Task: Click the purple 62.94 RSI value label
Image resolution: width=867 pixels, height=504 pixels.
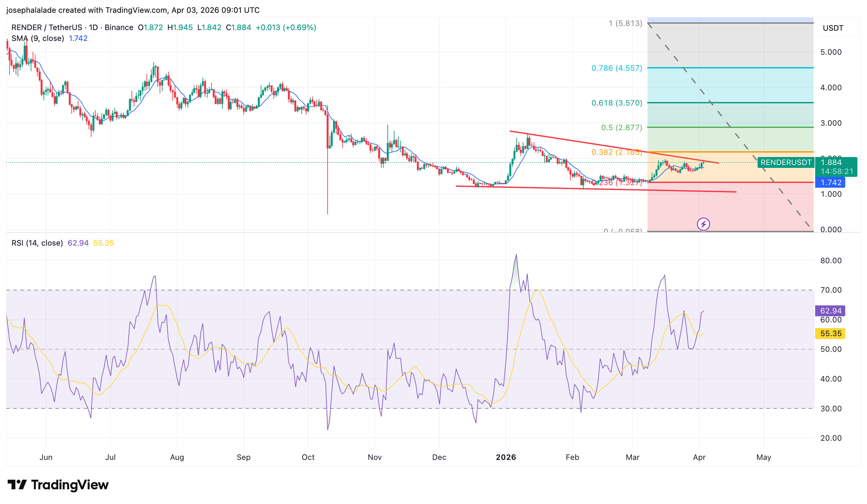Action: click(x=830, y=311)
